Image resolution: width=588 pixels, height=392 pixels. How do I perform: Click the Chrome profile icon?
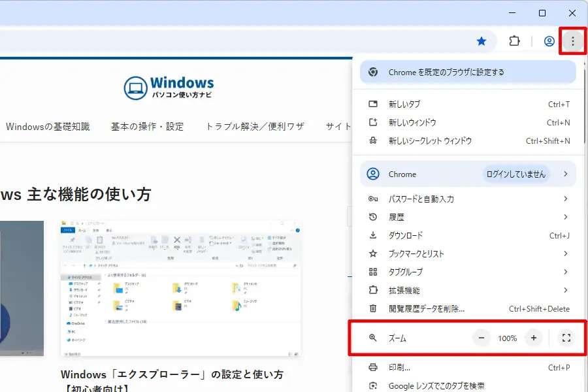click(x=547, y=41)
